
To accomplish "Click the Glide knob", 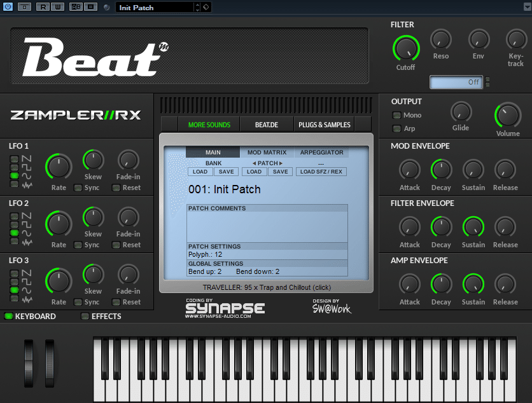I will 461,112.
